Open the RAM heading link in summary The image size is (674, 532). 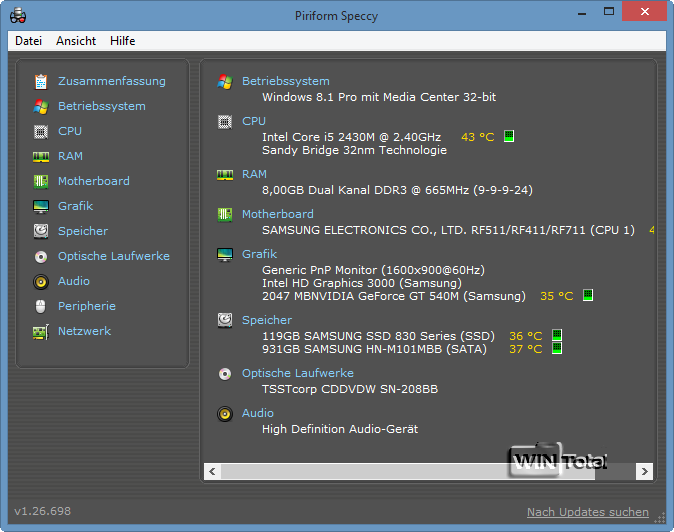pos(254,174)
